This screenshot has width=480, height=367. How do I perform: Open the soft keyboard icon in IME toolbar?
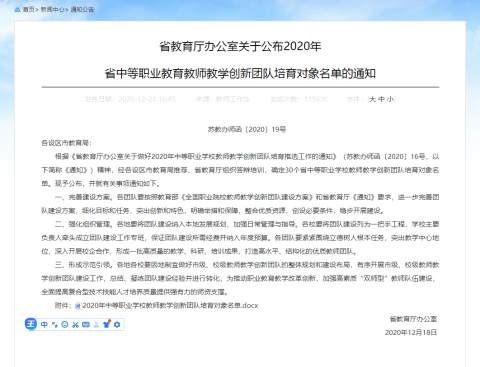pyautogui.click(x=86, y=324)
